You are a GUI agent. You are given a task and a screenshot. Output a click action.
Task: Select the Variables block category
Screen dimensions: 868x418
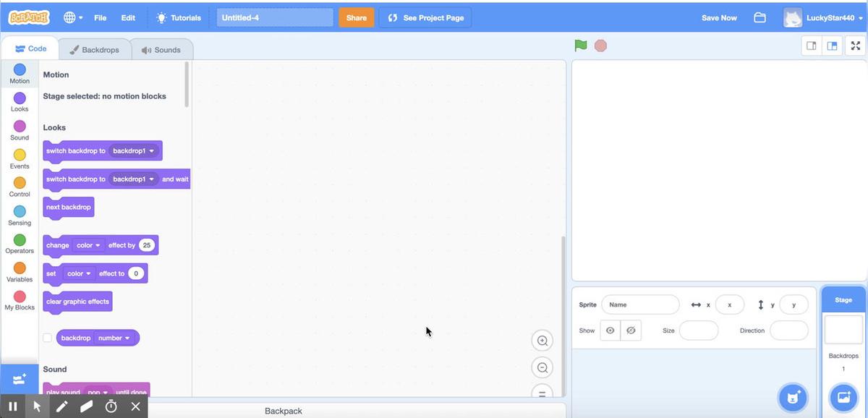[x=20, y=271]
